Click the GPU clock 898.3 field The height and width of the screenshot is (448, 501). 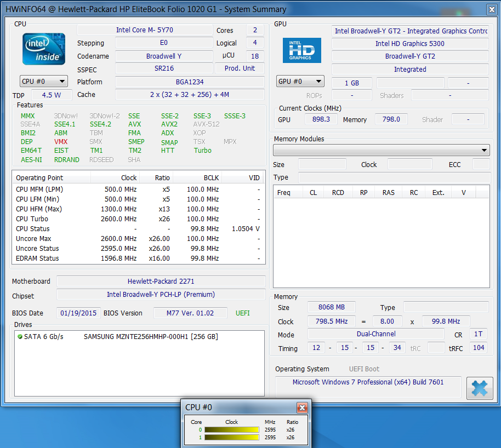tap(321, 119)
